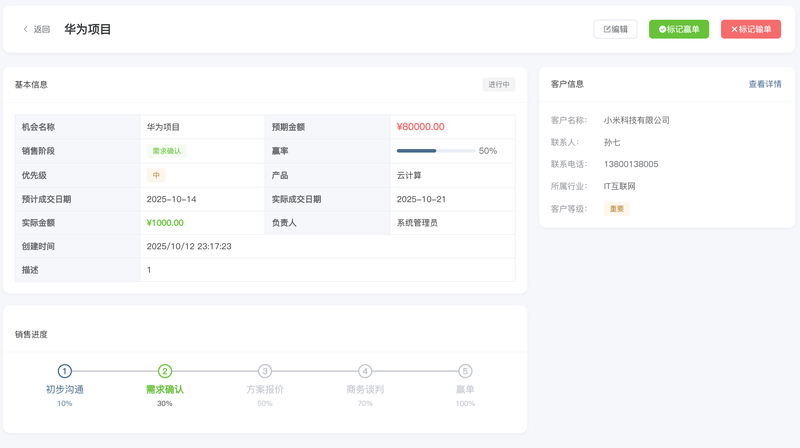Click the 需求确认 sales stage tag
Viewport: 800px width, 448px height.
[166, 151]
